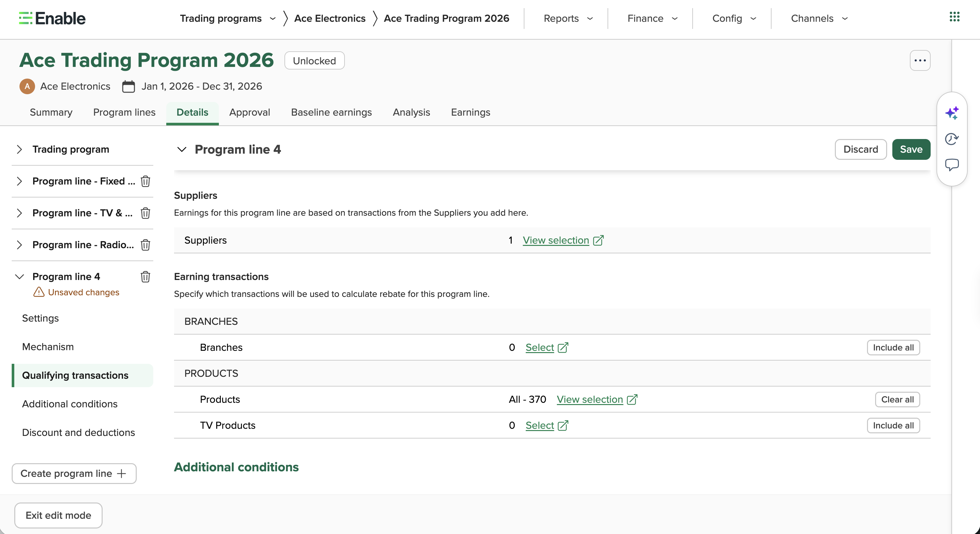
Task: Collapse Program line 4 in sidebar
Action: [x=19, y=277]
